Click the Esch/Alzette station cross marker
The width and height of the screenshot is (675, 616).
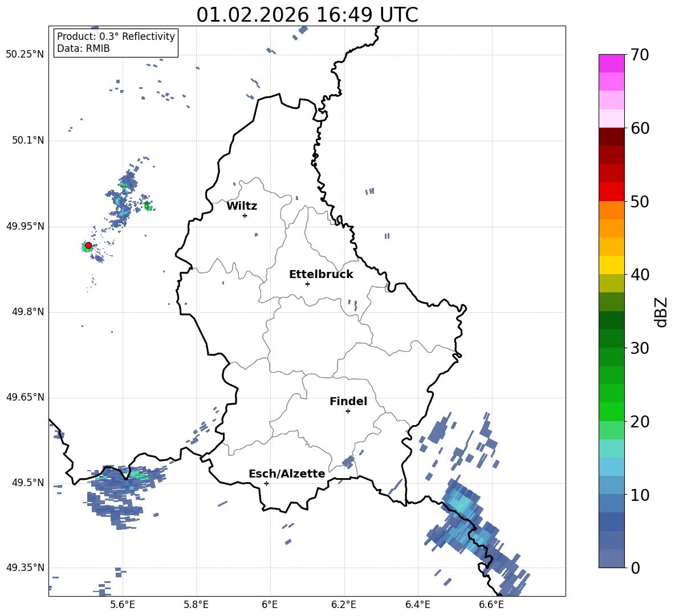click(266, 483)
